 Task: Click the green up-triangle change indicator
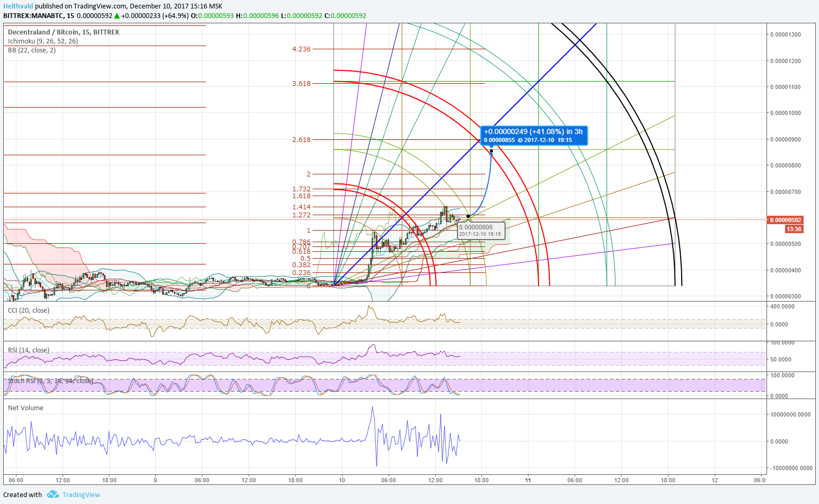[x=117, y=15]
